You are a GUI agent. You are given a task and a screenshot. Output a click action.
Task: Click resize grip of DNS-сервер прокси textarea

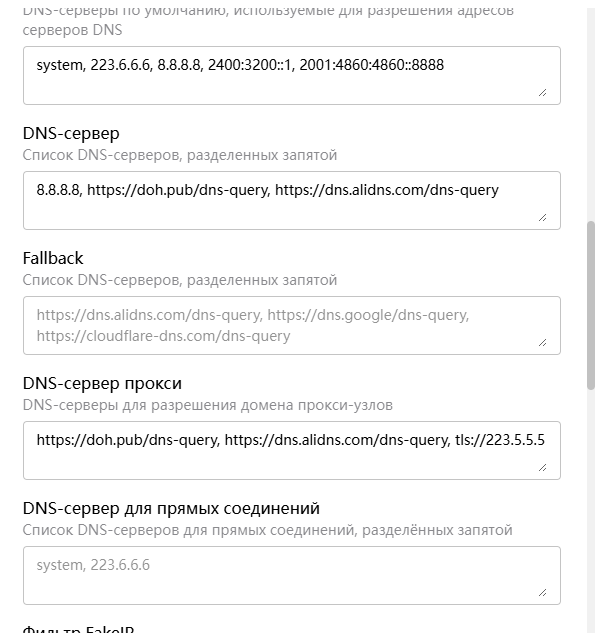pos(543,467)
